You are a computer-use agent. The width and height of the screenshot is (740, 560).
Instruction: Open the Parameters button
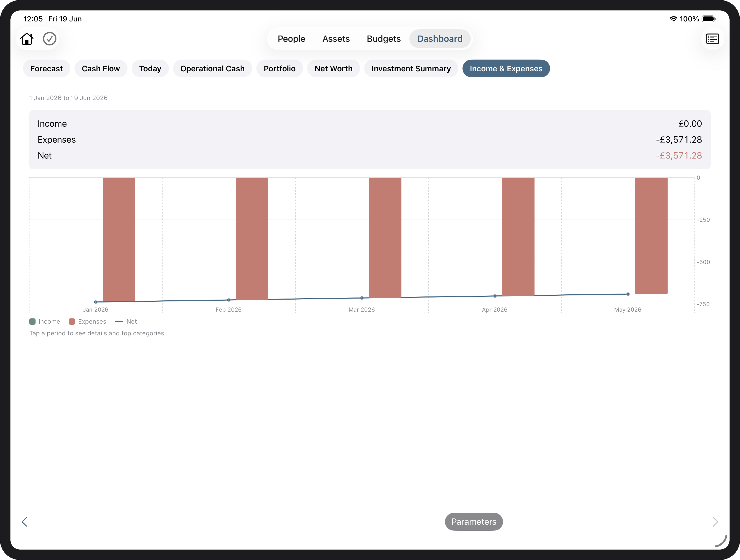[473, 522]
